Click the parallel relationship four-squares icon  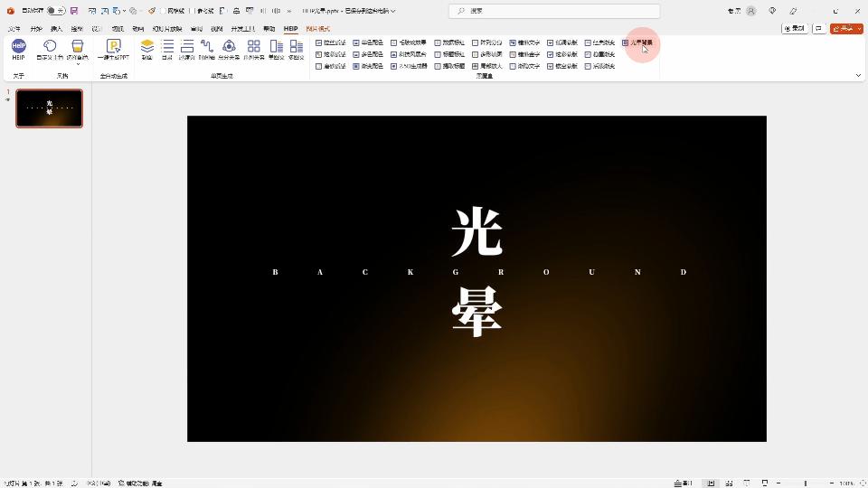[253, 46]
